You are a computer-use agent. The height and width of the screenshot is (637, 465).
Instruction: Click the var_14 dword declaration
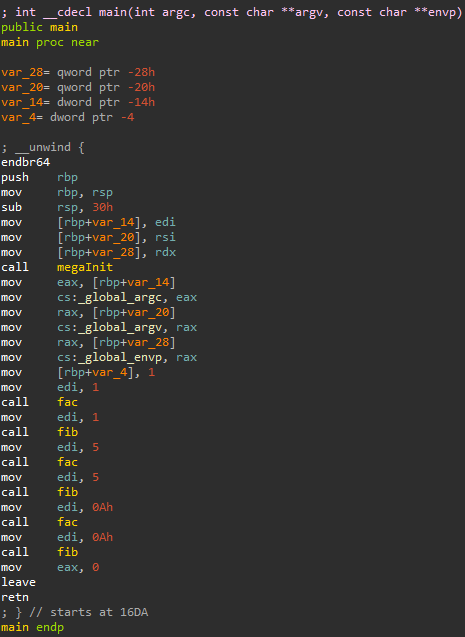pyautogui.click(x=78, y=102)
